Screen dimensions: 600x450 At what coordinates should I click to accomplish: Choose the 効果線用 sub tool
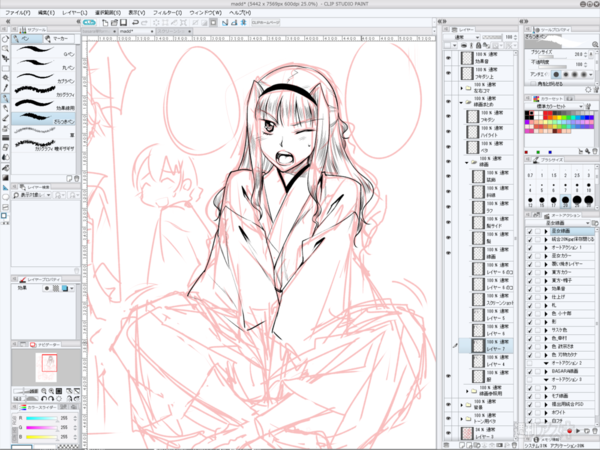tap(44, 104)
